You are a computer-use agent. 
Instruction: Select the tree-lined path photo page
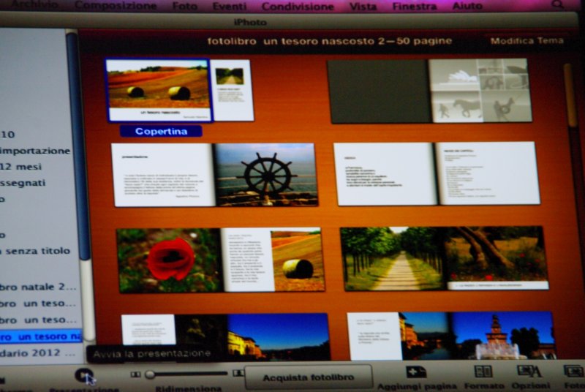point(394,258)
